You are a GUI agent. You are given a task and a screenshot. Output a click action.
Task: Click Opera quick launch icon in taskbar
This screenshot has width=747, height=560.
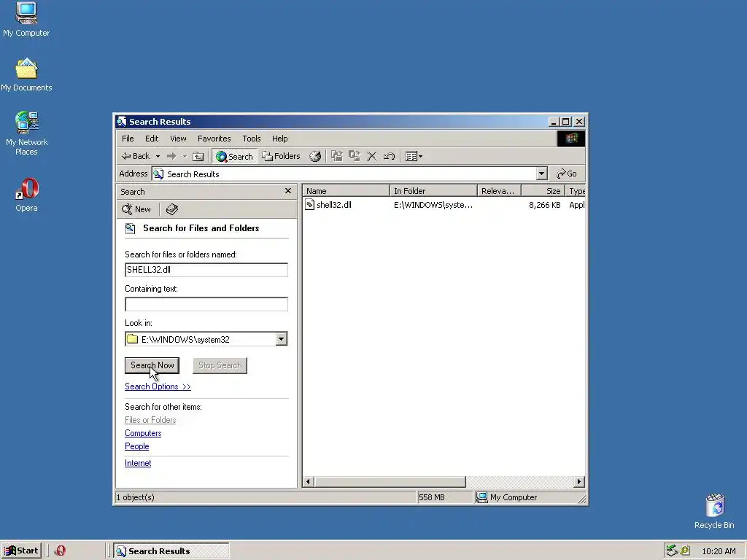tap(60, 551)
